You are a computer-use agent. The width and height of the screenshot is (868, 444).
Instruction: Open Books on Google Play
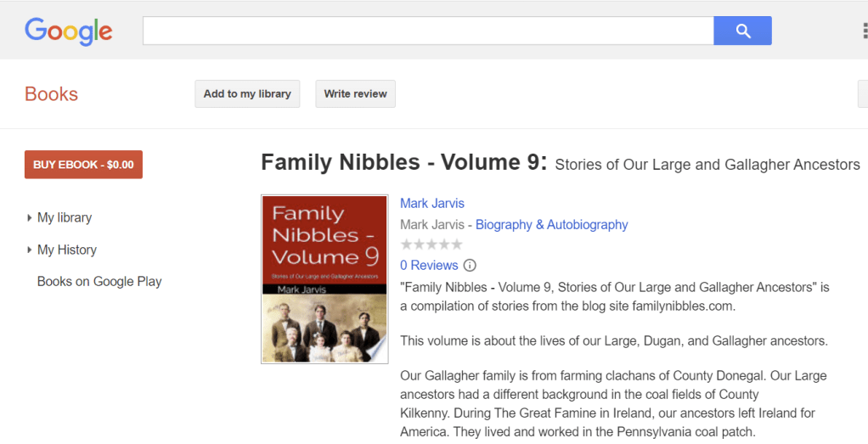pos(99,282)
